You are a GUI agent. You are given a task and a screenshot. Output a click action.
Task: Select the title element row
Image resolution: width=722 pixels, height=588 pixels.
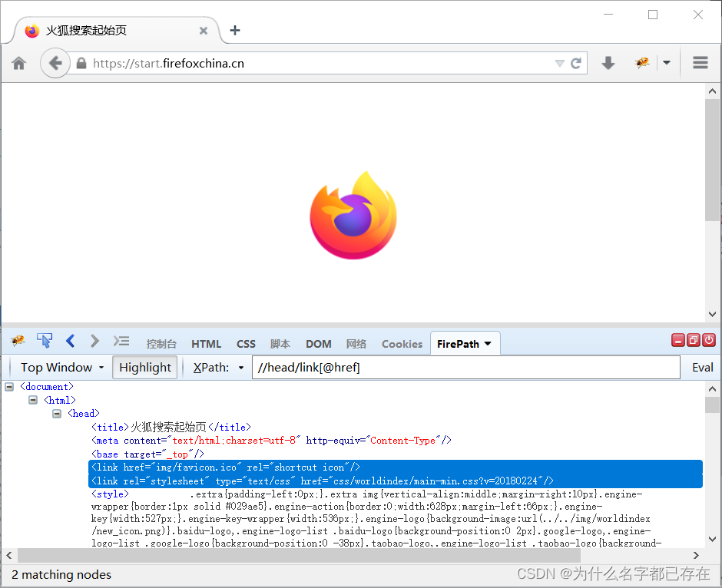coord(171,427)
